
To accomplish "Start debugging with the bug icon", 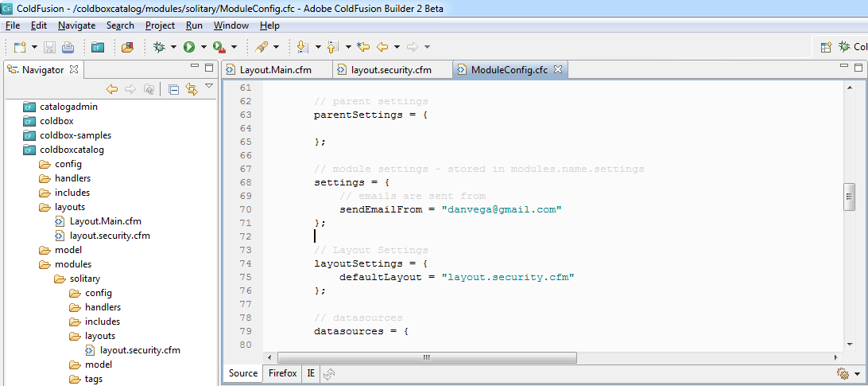I will [160, 48].
